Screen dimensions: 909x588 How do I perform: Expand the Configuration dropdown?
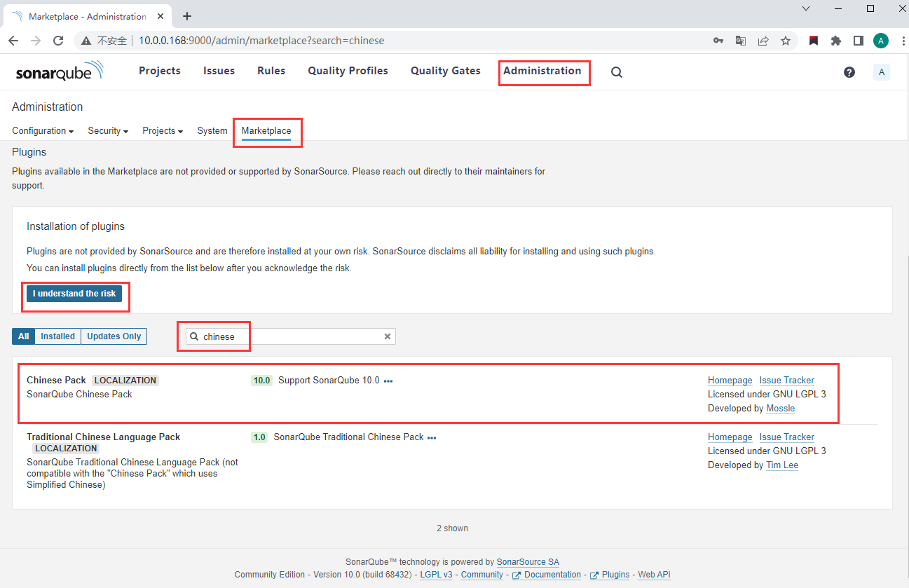click(x=43, y=131)
